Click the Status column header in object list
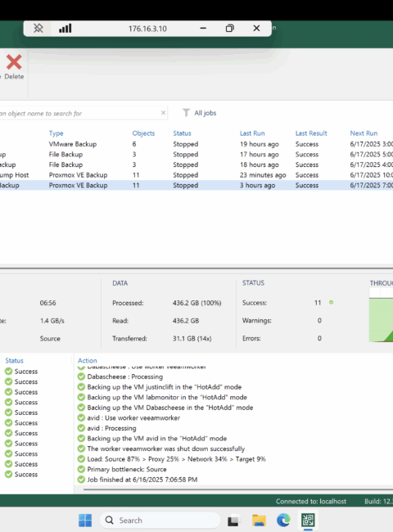This screenshot has width=393, height=532. [x=14, y=361]
